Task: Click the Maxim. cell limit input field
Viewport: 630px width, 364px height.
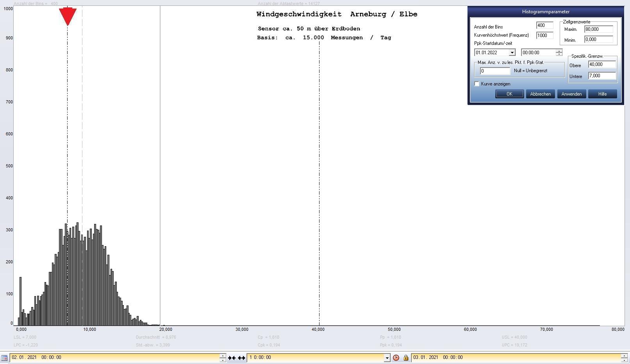Action: click(598, 29)
